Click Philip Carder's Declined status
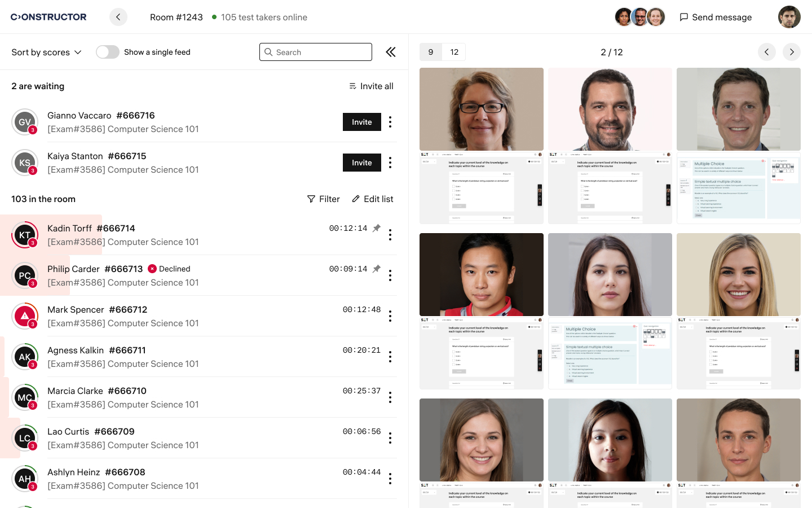 pos(169,269)
